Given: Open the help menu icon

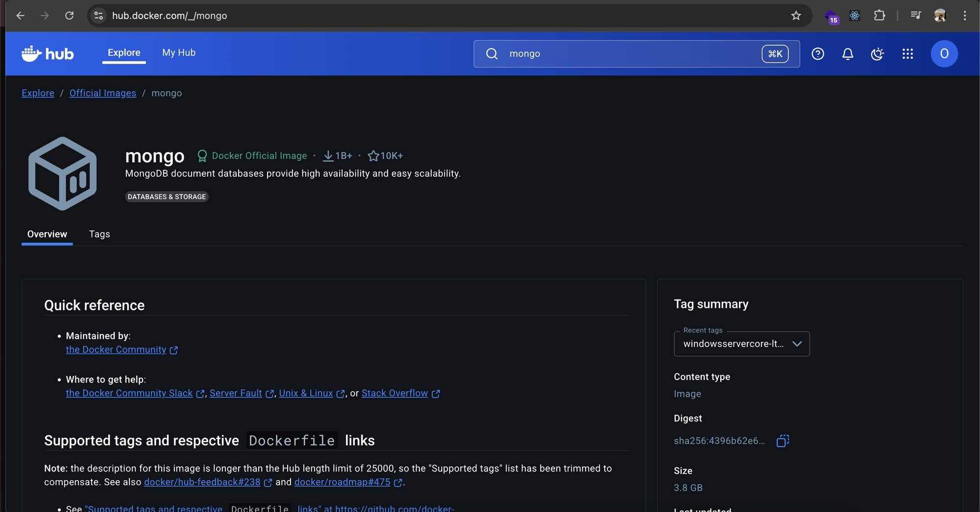Looking at the screenshot, I should pos(817,54).
